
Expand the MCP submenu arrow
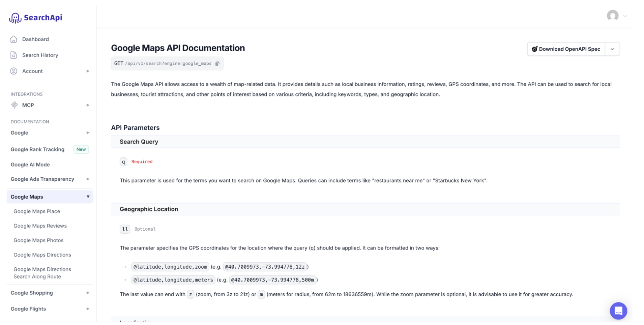[x=88, y=105]
